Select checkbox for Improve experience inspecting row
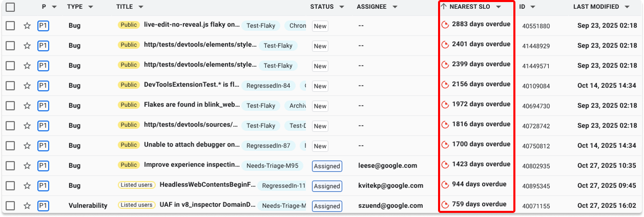644x217 pixels. click(x=10, y=166)
